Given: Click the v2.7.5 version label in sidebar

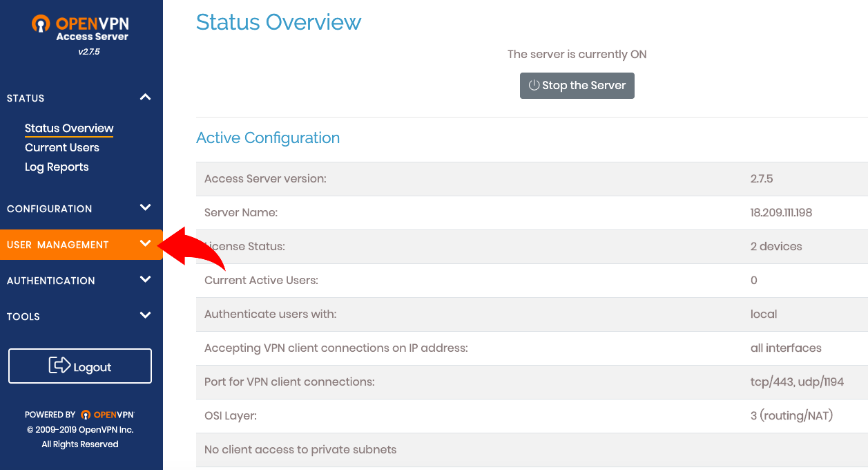Looking at the screenshot, I should click(89, 52).
